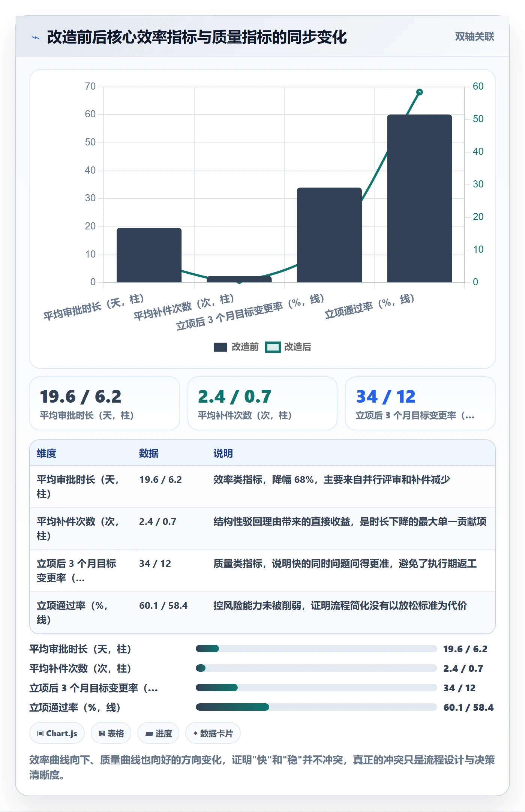Select the 2.4 / 0.7 data card
This screenshot has width=525, height=812.
(262, 403)
